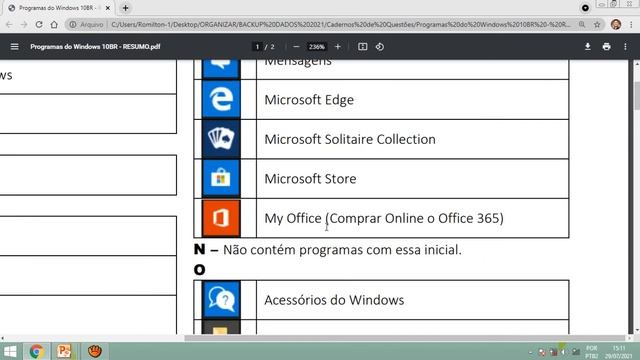Reload the browser page
Viewport: 640px width, 360px height.
point(39,24)
